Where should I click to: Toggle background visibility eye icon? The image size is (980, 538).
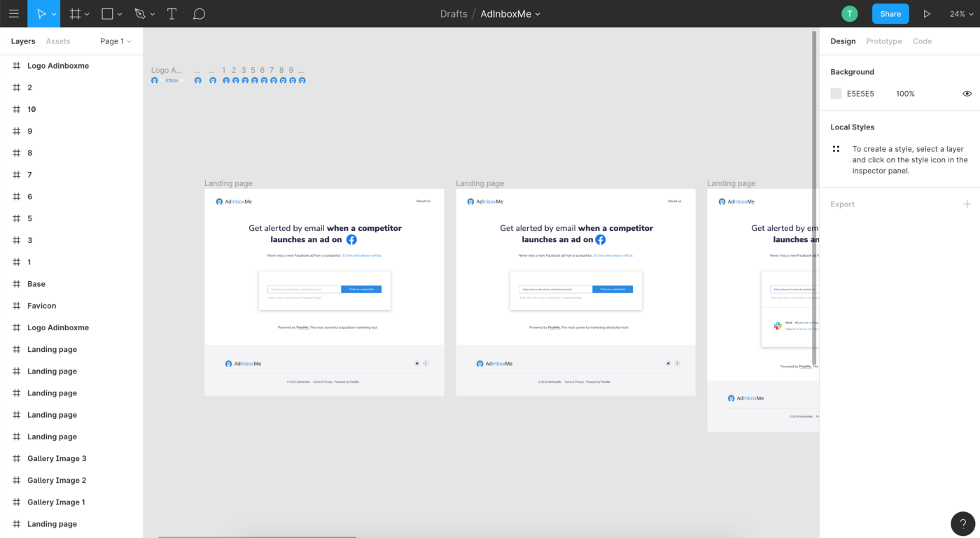pos(967,94)
